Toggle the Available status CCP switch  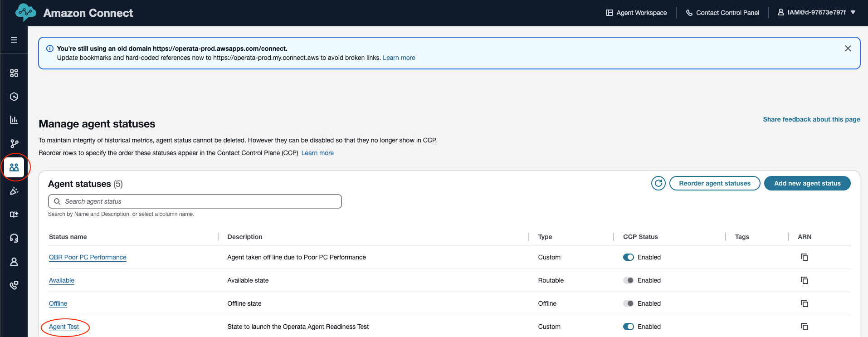click(629, 280)
